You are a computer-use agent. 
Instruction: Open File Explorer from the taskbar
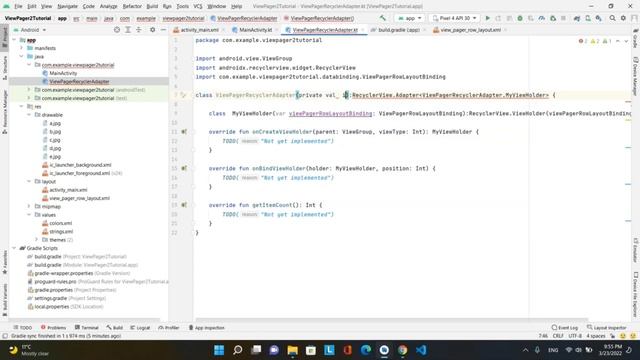click(292, 350)
